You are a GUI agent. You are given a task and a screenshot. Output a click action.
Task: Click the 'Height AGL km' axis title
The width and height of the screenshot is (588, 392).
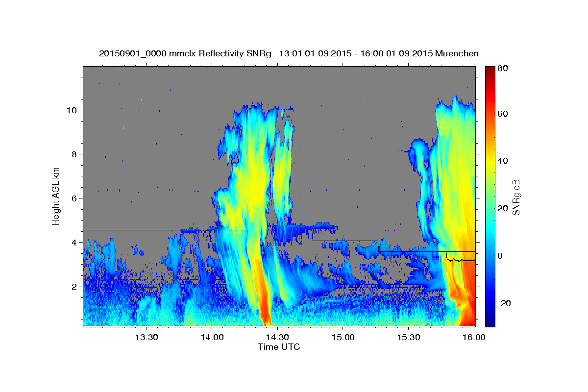[x=56, y=196]
